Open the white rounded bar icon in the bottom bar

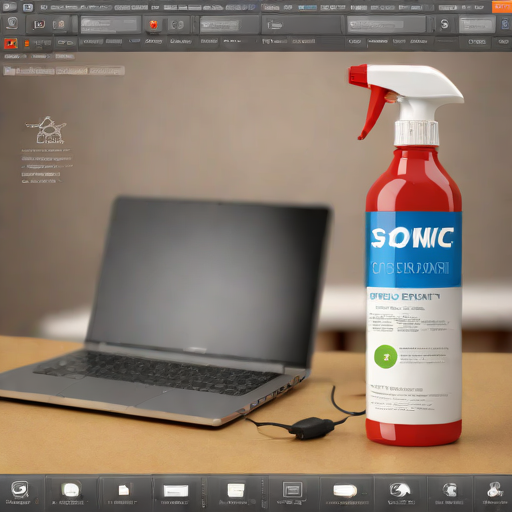[x=345, y=491]
